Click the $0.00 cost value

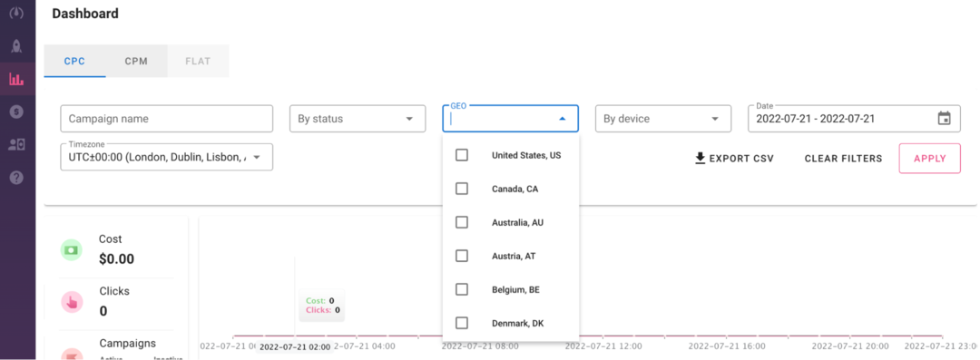click(116, 258)
